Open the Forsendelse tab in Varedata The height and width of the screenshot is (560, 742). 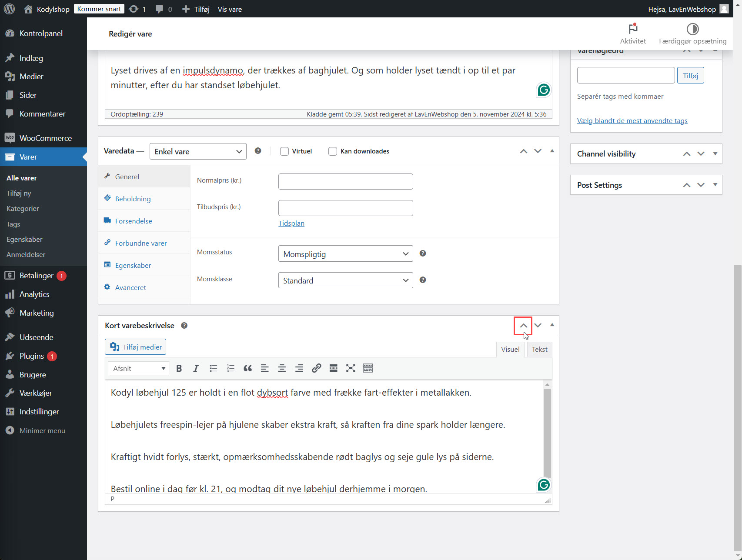coord(133,221)
